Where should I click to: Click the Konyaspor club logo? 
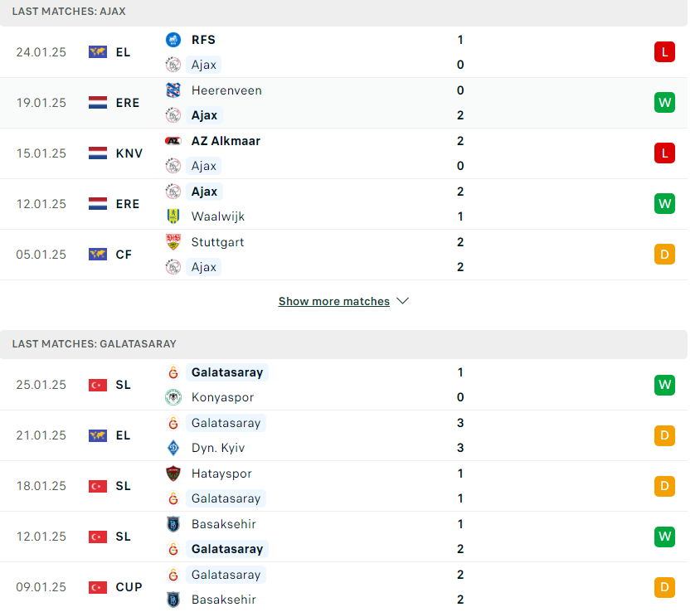(173, 397)
